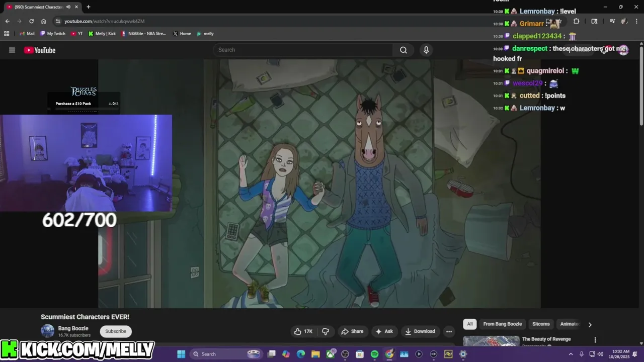Mute the tab via its speaker icon
Viewport: 644px width, 362px height.
tap(68, 7)
